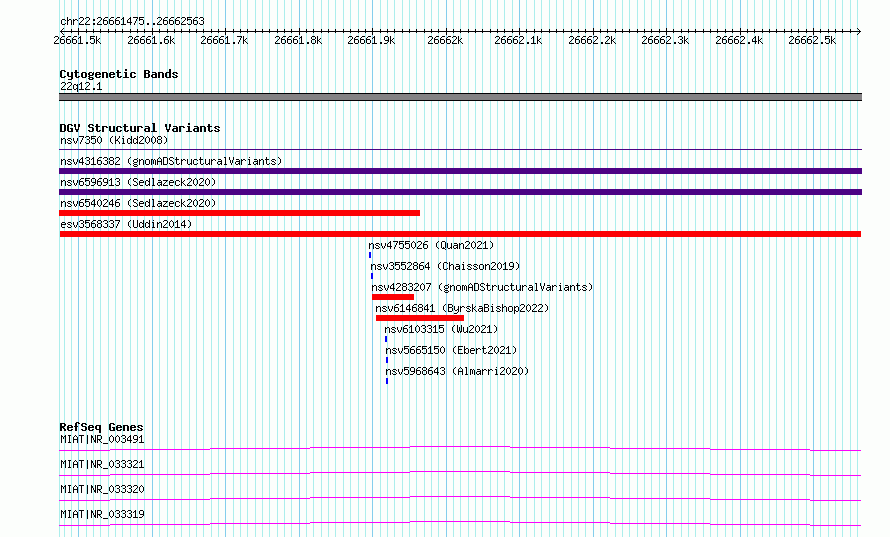Image resolution: width=890 pixels, height=537 pixels.
Task: Open variant nsv6540246 (Sedlazeck2020) label
Action: pyautogui.click(x=138, y=203)
